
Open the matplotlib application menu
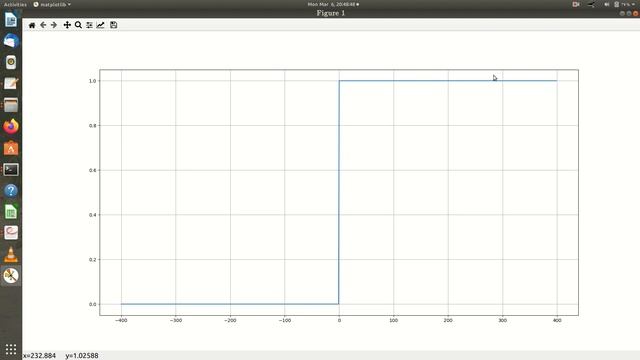coord(52,4)
